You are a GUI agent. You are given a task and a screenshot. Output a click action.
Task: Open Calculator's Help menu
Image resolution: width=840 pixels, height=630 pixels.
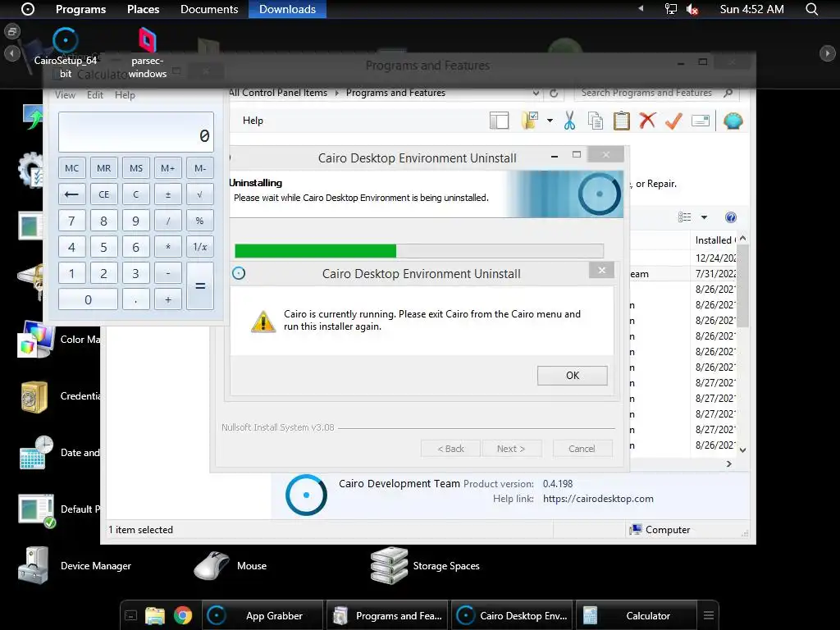pyautogui.click(x=125, y=95)
